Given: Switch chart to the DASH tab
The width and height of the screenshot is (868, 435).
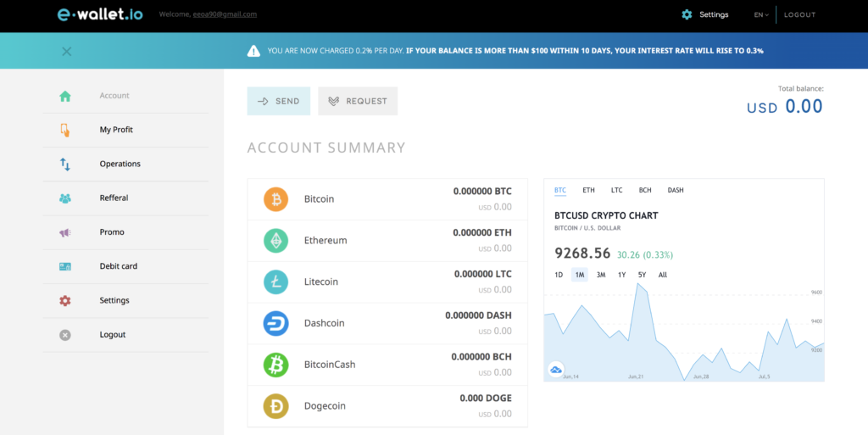Looking at the screenshot, I should point(676,191).
